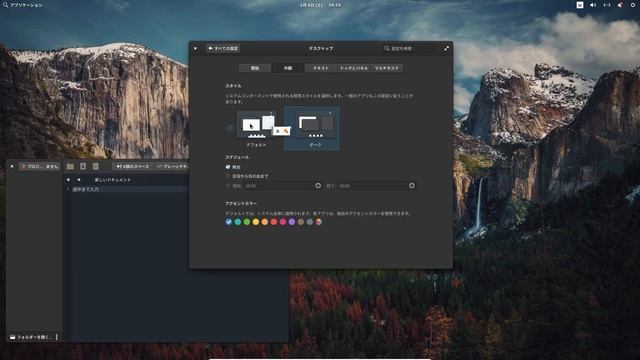Open the date and time indicator
Screen dimensions: 640x360
[x=320, y=5]
